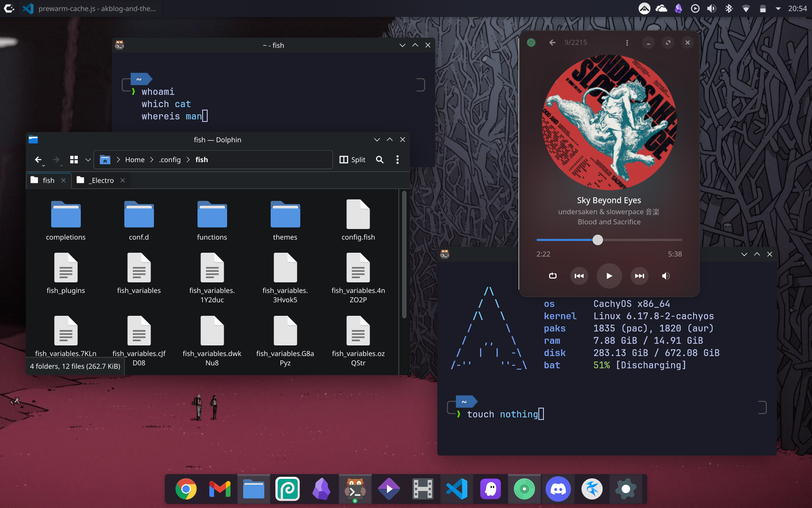Toggle repeat mode in music player

pyautogui.click(x=552, y=276)
